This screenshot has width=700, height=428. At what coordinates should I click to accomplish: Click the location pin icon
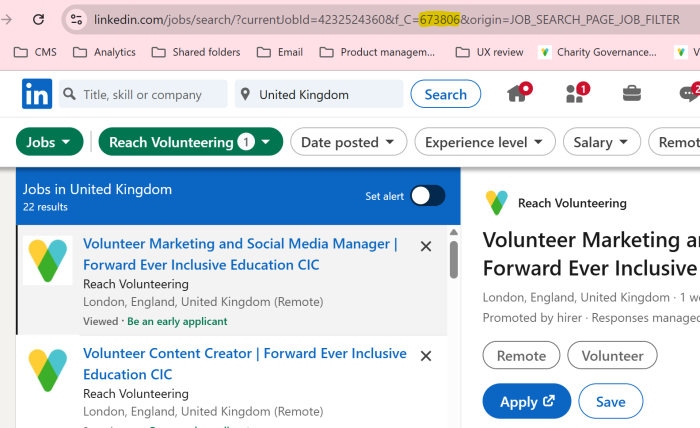point(245,94)
